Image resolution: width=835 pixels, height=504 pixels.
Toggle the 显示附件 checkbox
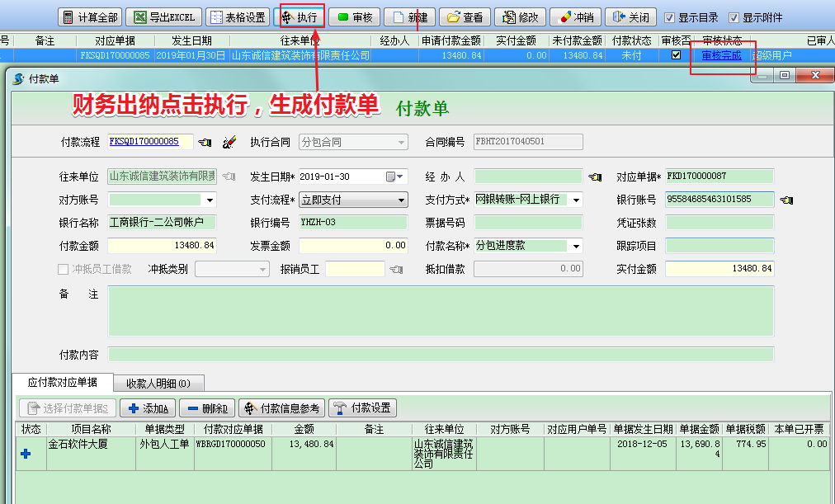(x=734, y=17)
